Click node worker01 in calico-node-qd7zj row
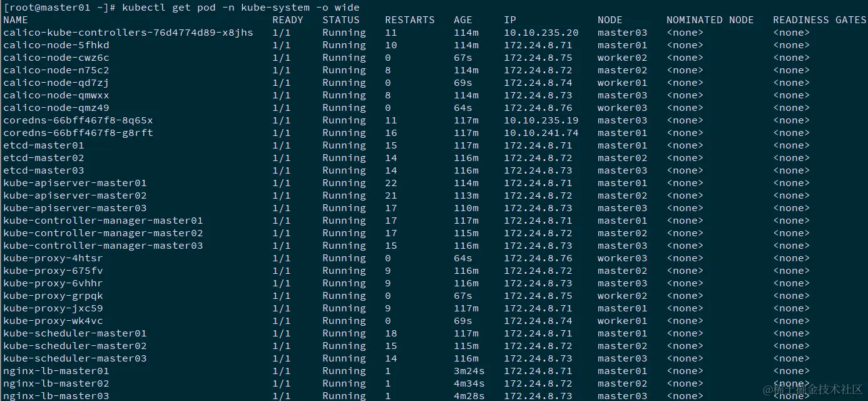This screenshot has height=401, width=868. tap(623, 83)
